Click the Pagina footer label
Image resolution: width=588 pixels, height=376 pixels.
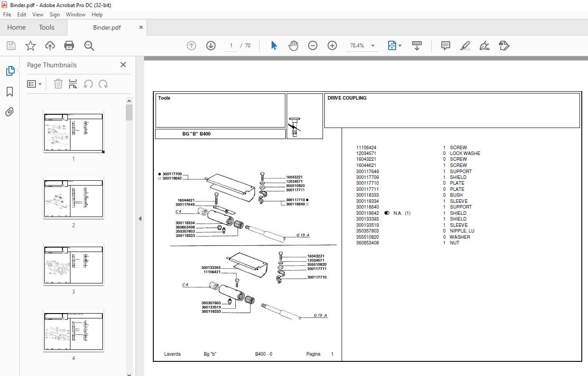click(313, 354)
